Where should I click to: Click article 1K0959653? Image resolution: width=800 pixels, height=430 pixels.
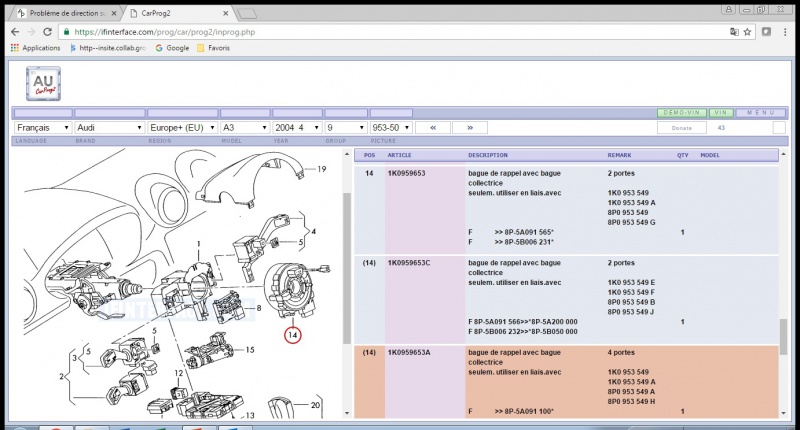coord(407,173)
